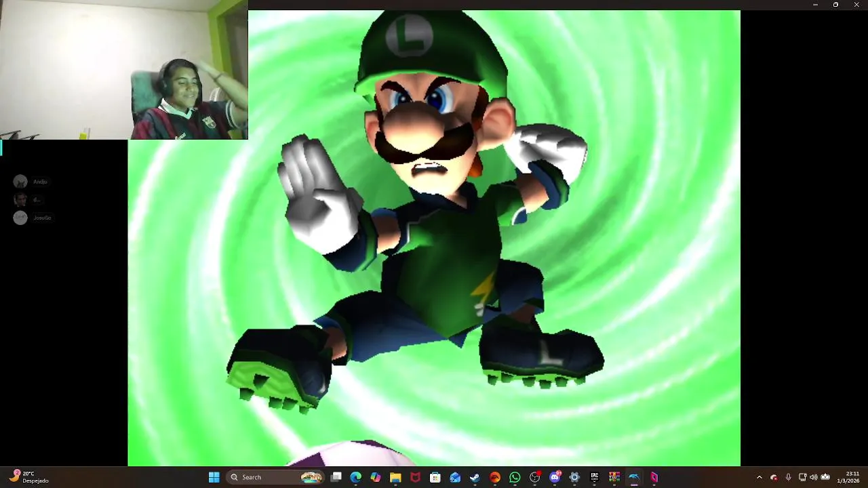Viewport: 868px width, 488px height.
Task: Click the Andju name label
Action: (40, 182)
